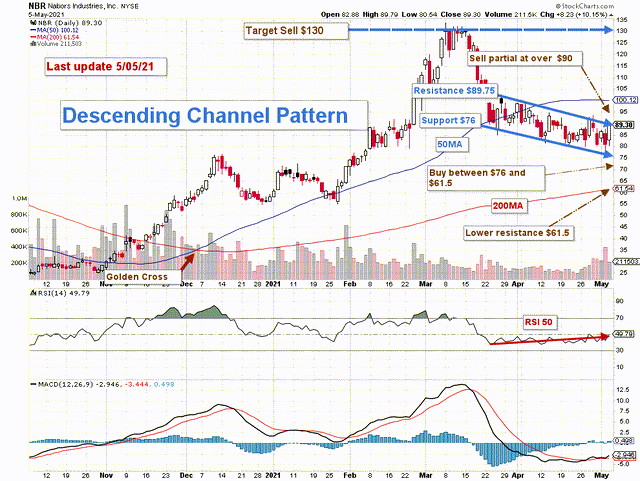Click the MA(50) 100.12 legend entry

[55, 30]
